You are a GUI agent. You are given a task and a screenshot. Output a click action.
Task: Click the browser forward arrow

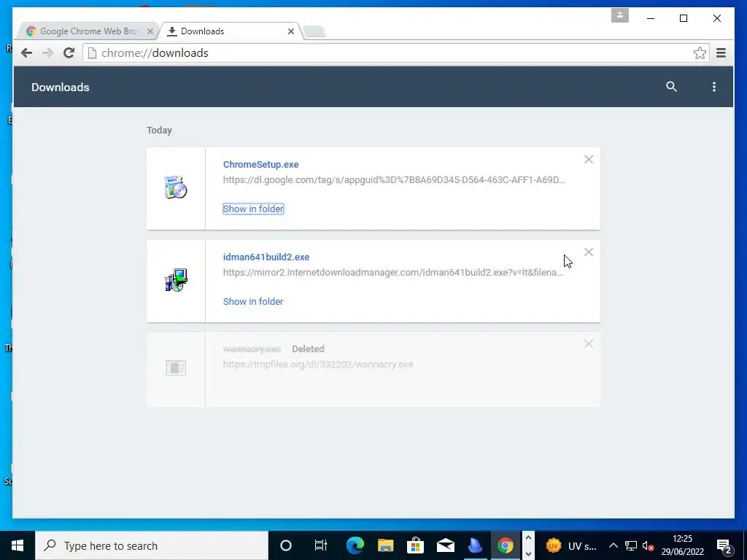(47, 52)
